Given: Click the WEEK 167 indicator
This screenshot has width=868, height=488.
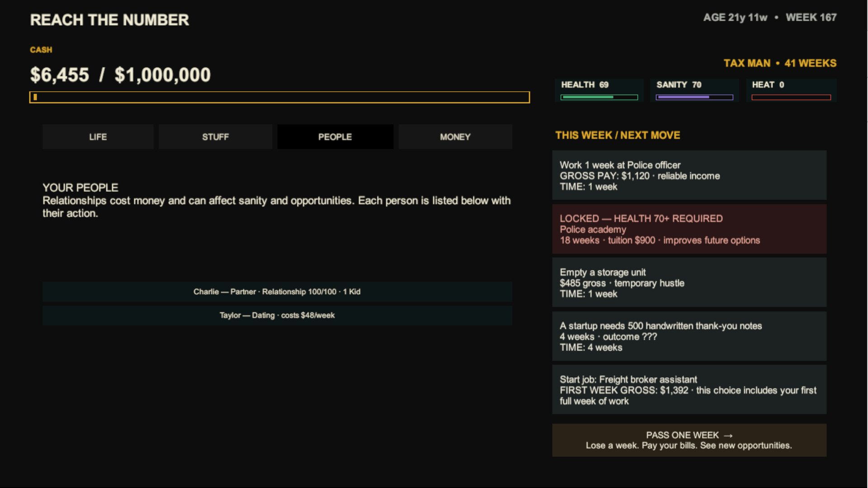Looking at the screenshot, I should click(x=811, y=18).
